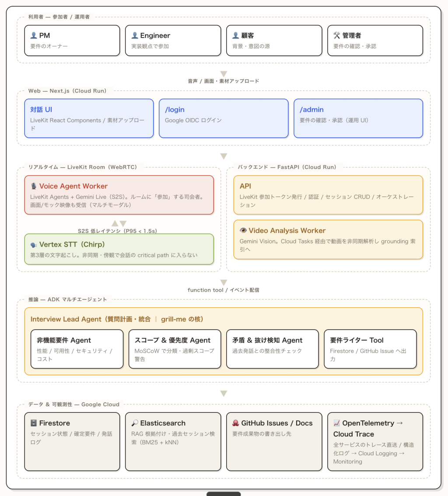Click the tools icon beside 管理者
Screen dimensions: 448x496
tap(337, 35)
